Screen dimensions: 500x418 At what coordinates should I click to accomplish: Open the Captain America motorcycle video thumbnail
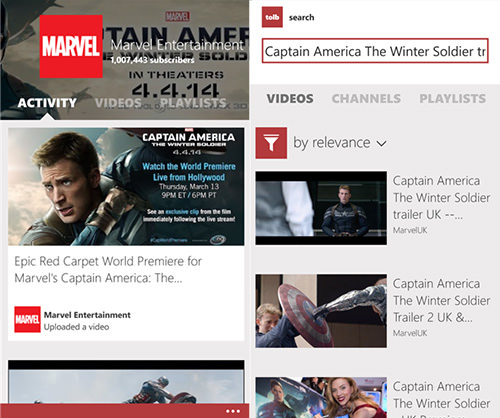(126, 382)
